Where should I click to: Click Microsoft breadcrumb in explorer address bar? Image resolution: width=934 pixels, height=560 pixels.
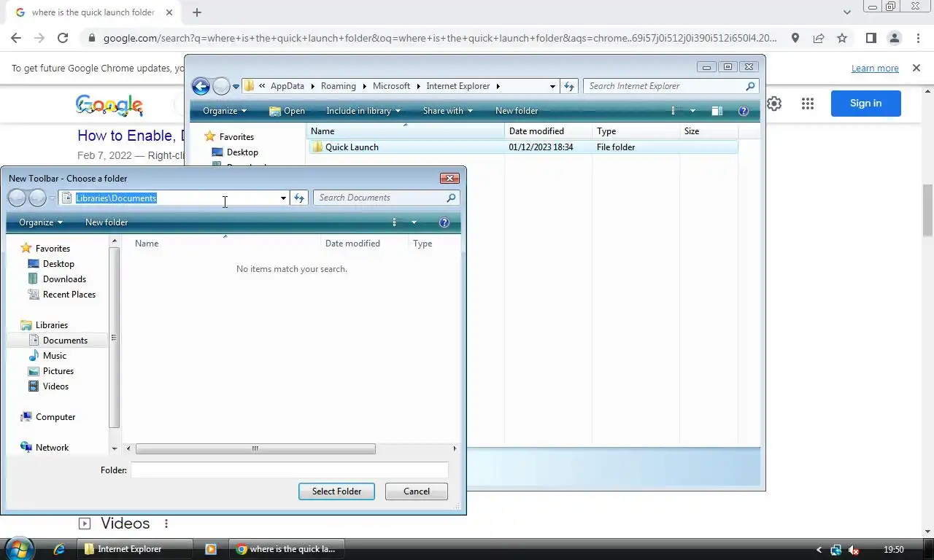pos(391,86)
